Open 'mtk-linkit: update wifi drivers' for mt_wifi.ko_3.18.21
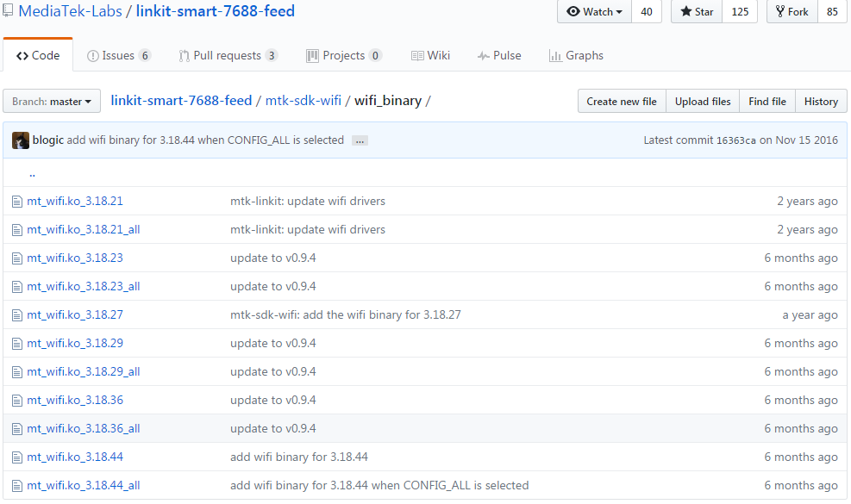Viewport: 851px width, 504px height. [308, 202]
